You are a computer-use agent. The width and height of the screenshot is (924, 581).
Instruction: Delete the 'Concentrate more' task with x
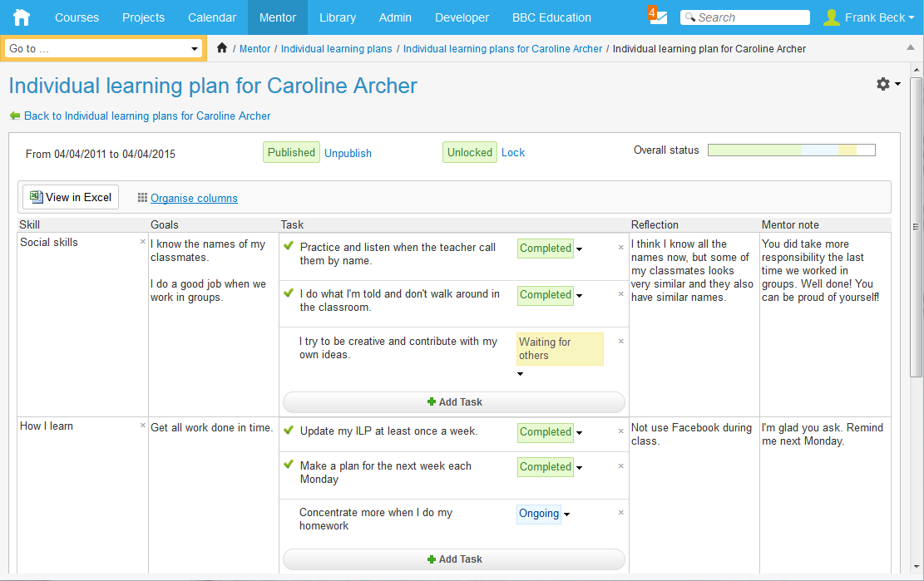pyautogui.click(x=620, y=513)
